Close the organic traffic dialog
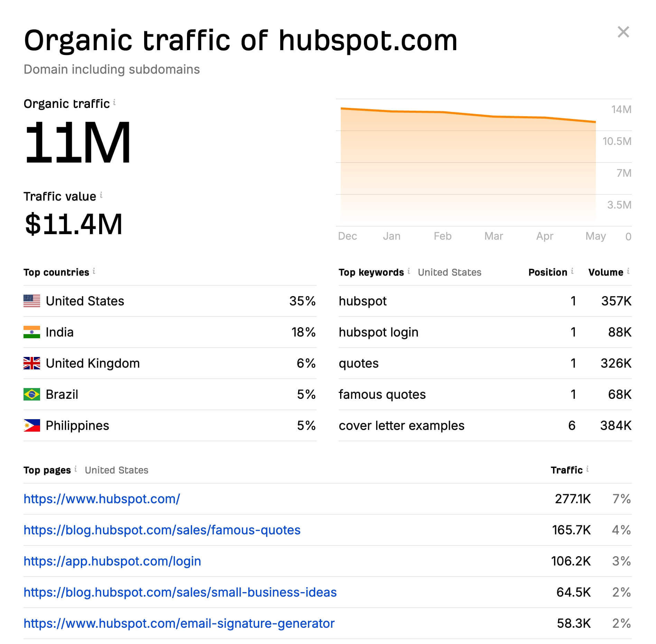The width and height of the screenshot is (656, 644). [623, 32]
